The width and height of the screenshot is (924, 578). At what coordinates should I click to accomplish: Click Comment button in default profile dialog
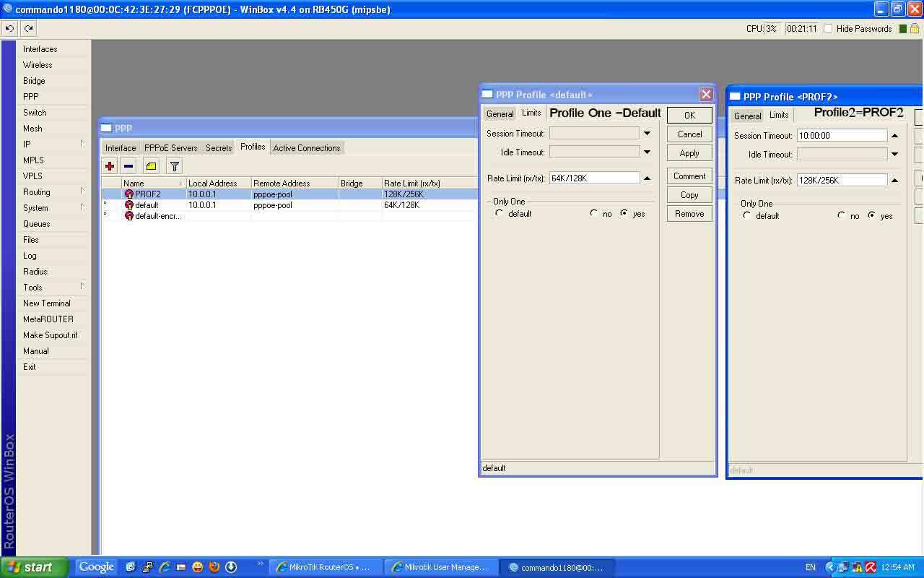pos(689,176)
